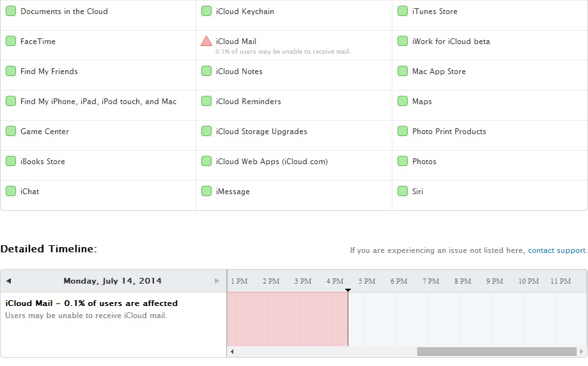Click the iCloud Mail service label
The height and width of the screenshot is (366, 588).
[x=236, y=42]
